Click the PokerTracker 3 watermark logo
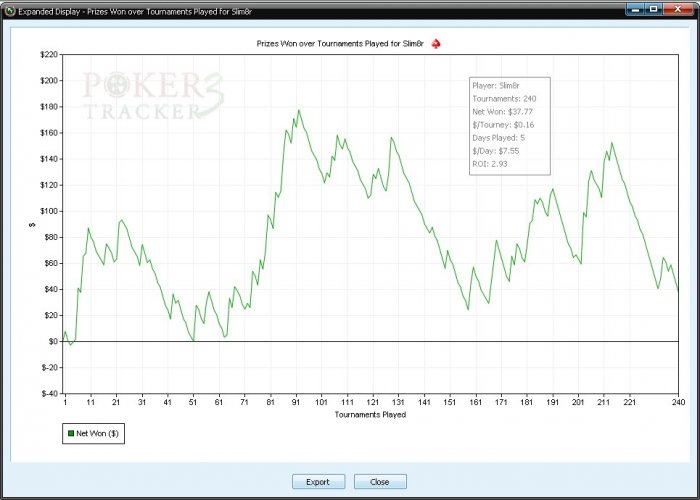The image size is (700, 500). point(153,96)
